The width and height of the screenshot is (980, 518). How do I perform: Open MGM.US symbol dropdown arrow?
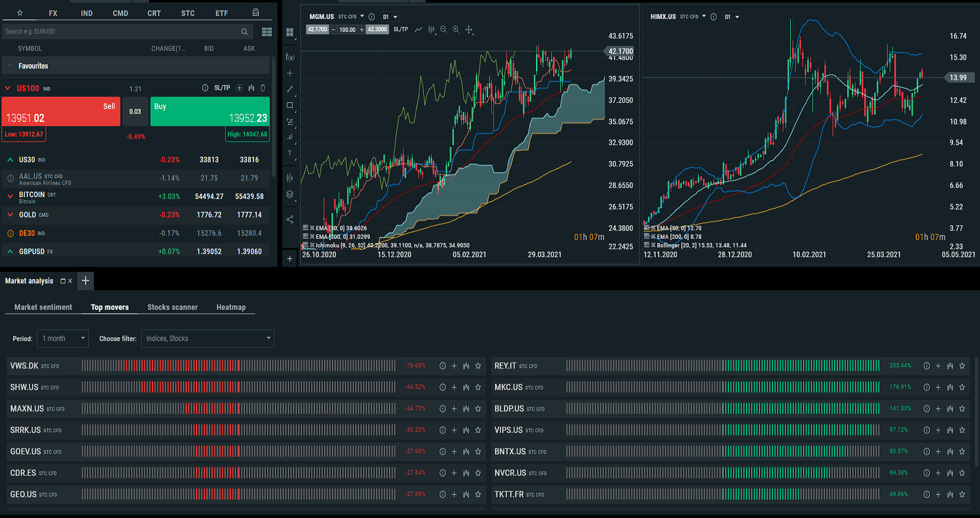(x=362, y=17)
